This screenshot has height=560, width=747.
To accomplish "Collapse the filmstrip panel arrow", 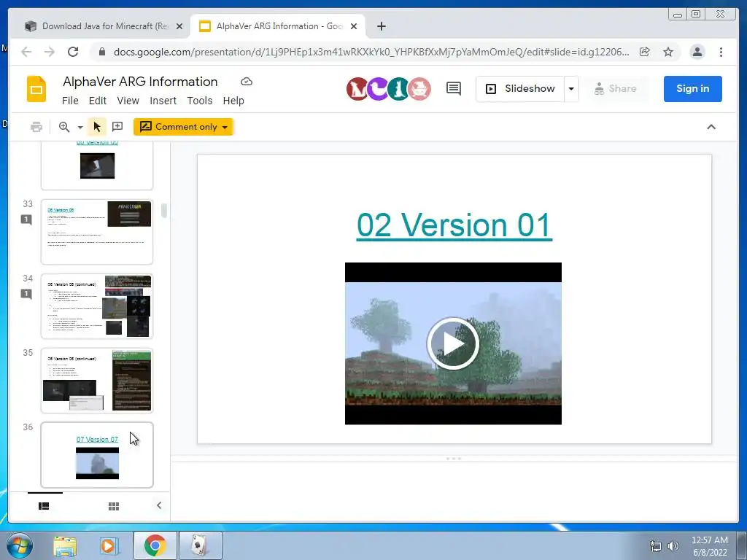I will click(159, 505).
